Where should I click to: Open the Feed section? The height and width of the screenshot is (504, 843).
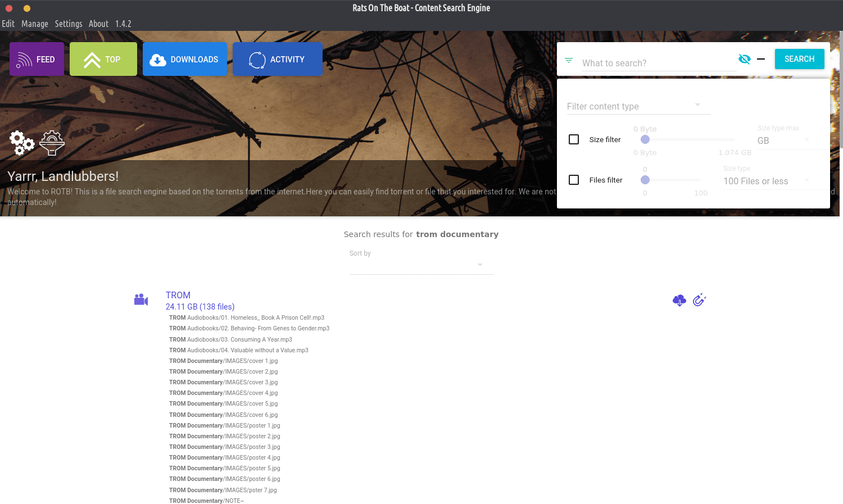37,59
